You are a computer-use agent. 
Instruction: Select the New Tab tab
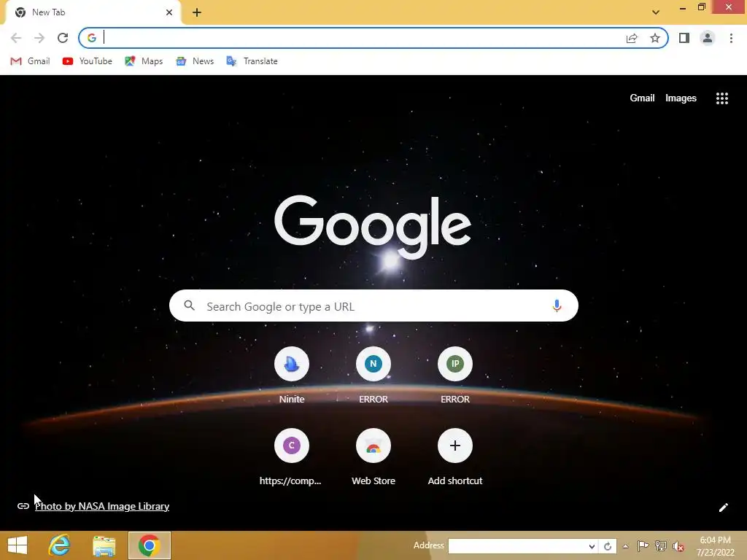click(90, 12)
